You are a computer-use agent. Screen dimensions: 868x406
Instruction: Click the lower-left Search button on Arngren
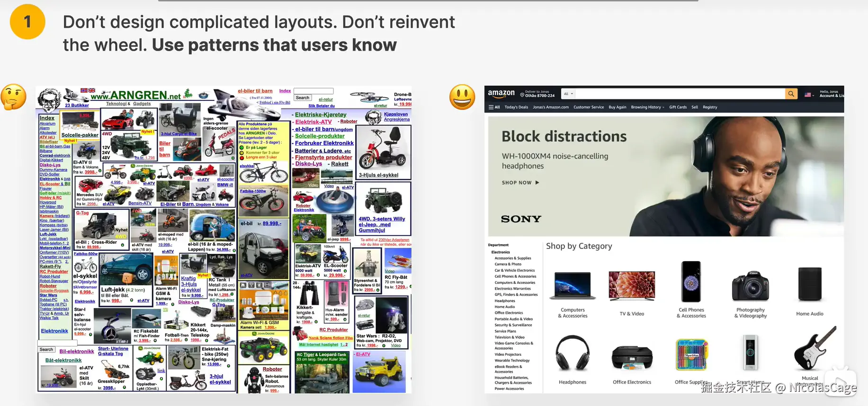pos(46,350)
